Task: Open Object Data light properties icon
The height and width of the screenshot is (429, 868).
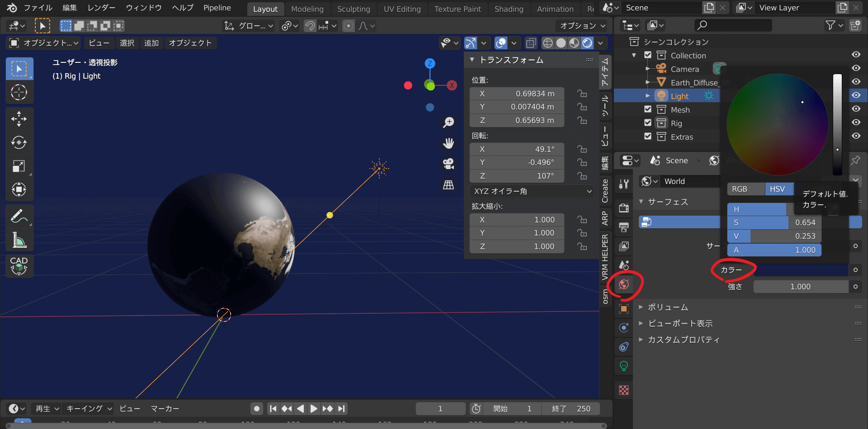Action: pyautogui.click(x=624, y=366)
